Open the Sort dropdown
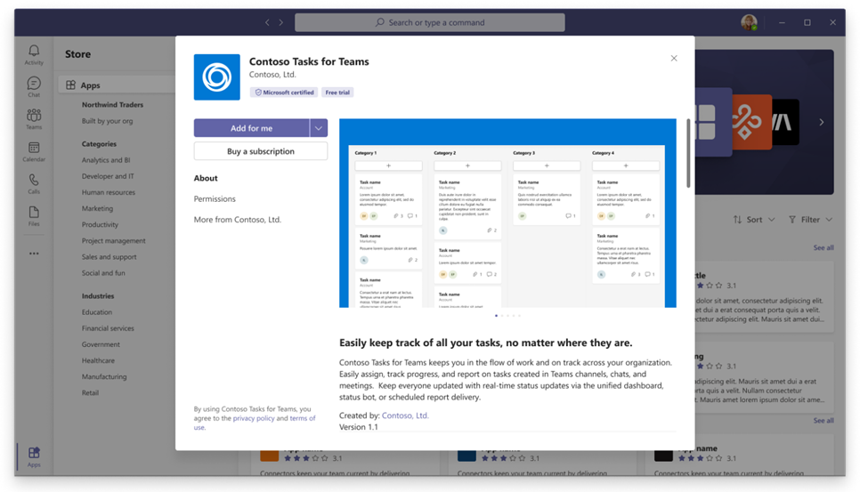868x492 pixels. (753, 220)
